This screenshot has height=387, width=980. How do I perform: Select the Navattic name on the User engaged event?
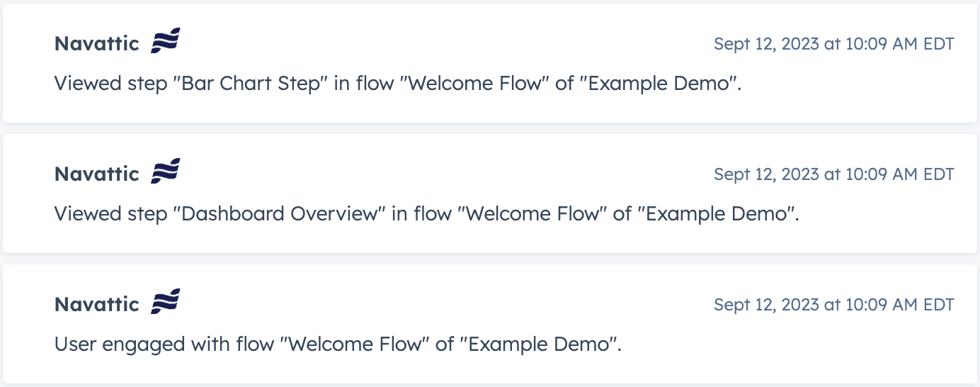[97, 304]
